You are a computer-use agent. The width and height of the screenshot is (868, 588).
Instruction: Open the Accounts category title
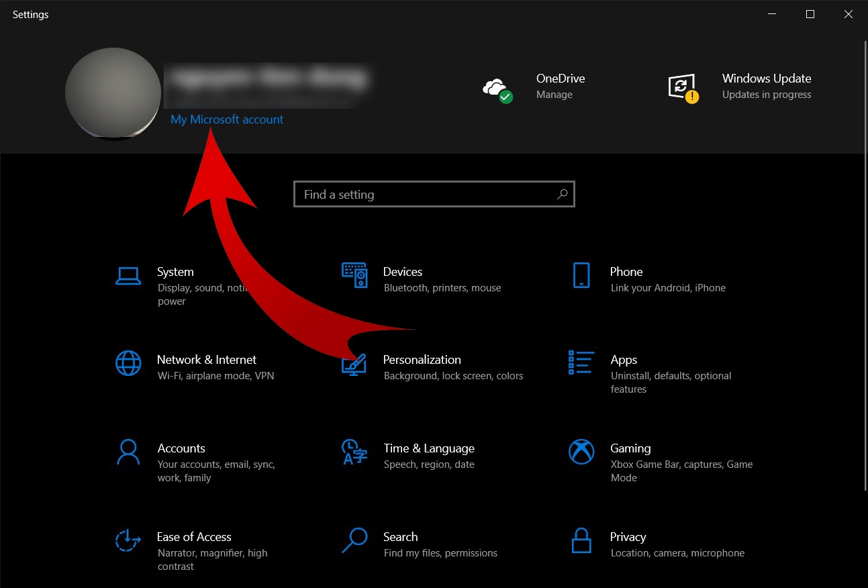tap(181, 448)
